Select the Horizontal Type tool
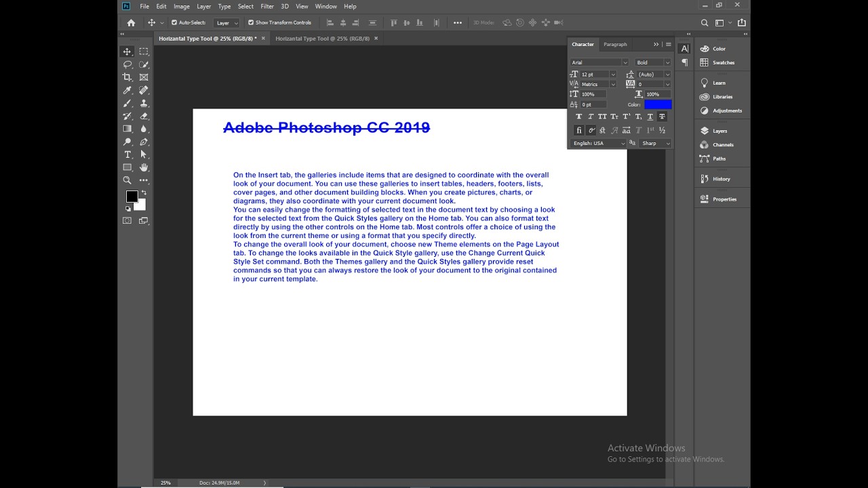 click(127, 155)
